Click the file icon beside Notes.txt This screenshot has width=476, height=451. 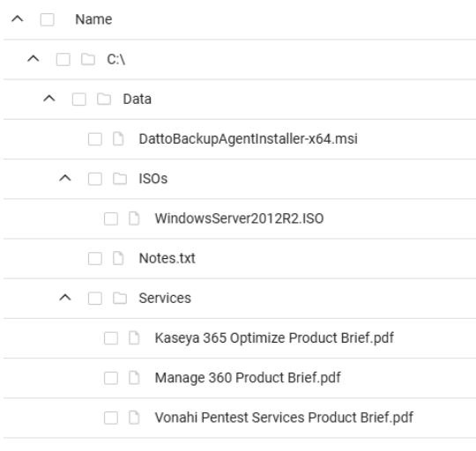click(x=118, y=258)
